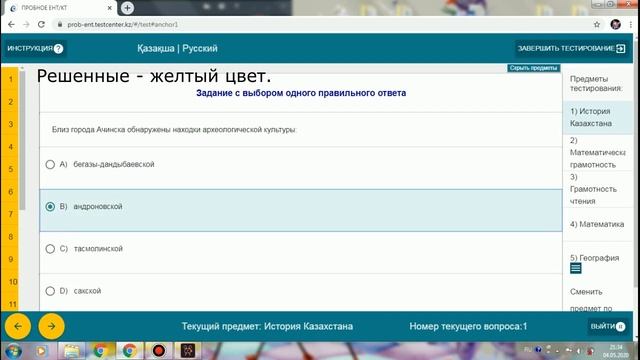The height and width of the screenshot is (360, 640).
Task: Click ЗАВЕРШИТЬ ТЕСТИРОВАНИЕ button
Action: point(571,49)
